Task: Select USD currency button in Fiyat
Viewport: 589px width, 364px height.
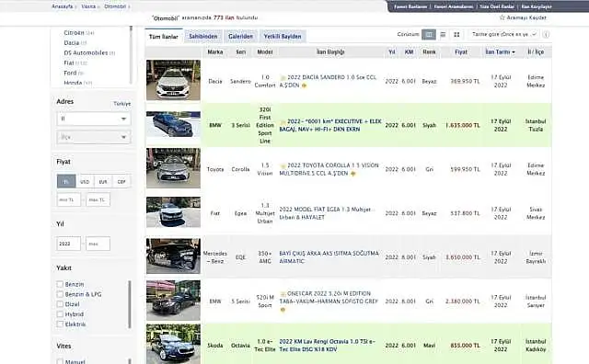Action: click(85, 182)
